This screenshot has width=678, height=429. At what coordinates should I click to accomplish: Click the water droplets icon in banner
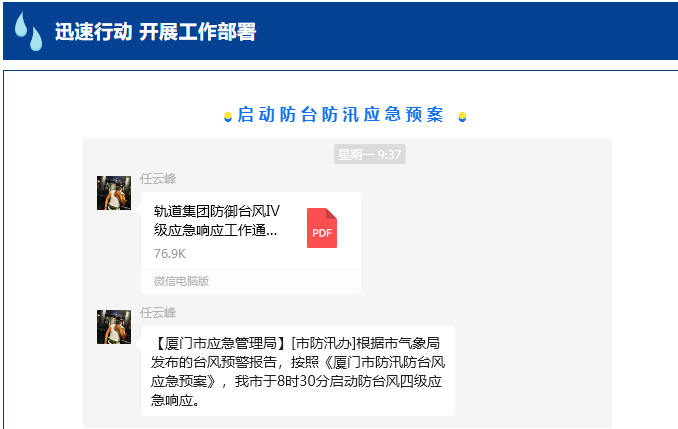click(29, 31)
